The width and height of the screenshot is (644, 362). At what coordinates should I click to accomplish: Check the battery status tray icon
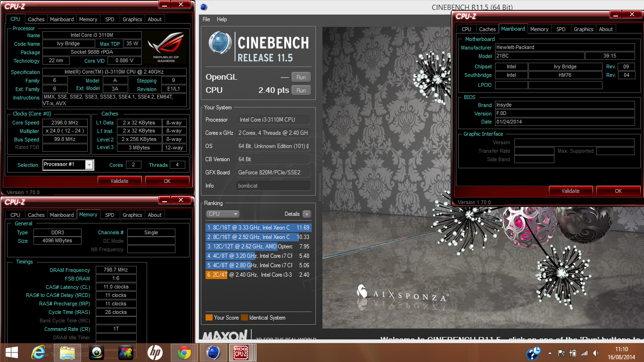tap(573, 353)
